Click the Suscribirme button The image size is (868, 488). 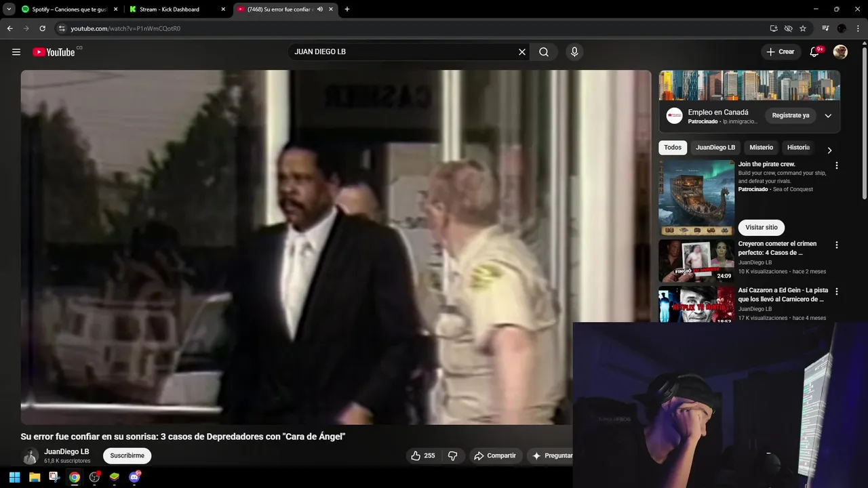click(127, 456)
